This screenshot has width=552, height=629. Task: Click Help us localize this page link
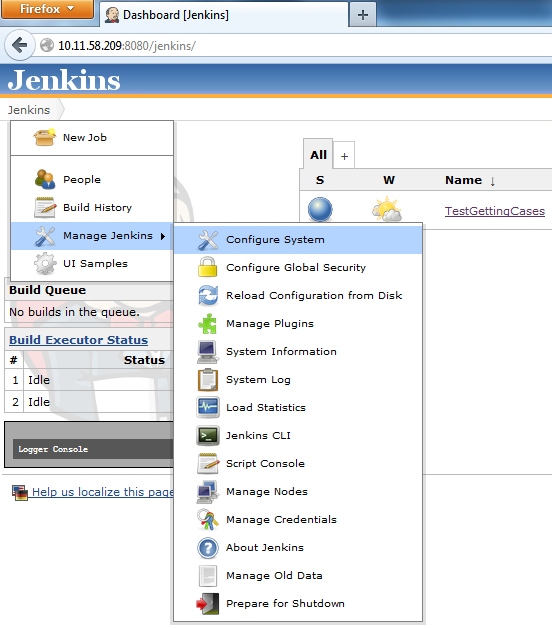(103, 492)
